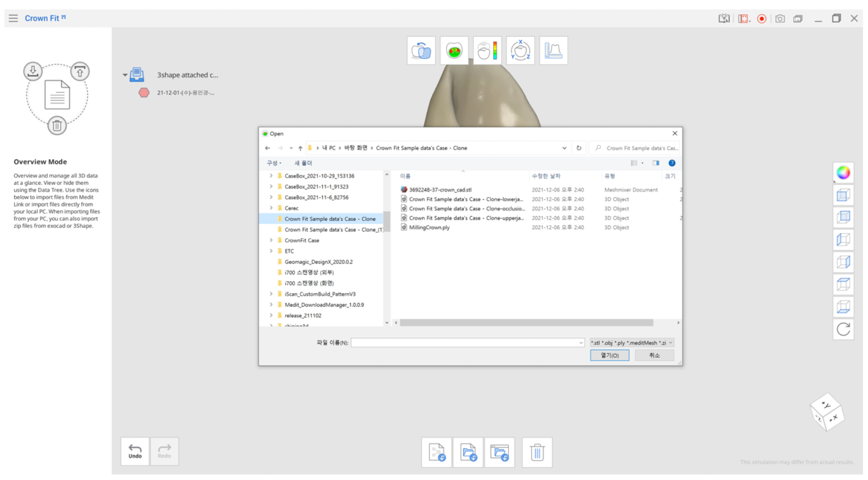The width and height of the screenshot is (868, 480).
Task: Open the color wheel display mode
Action: (x=843, y=173)
